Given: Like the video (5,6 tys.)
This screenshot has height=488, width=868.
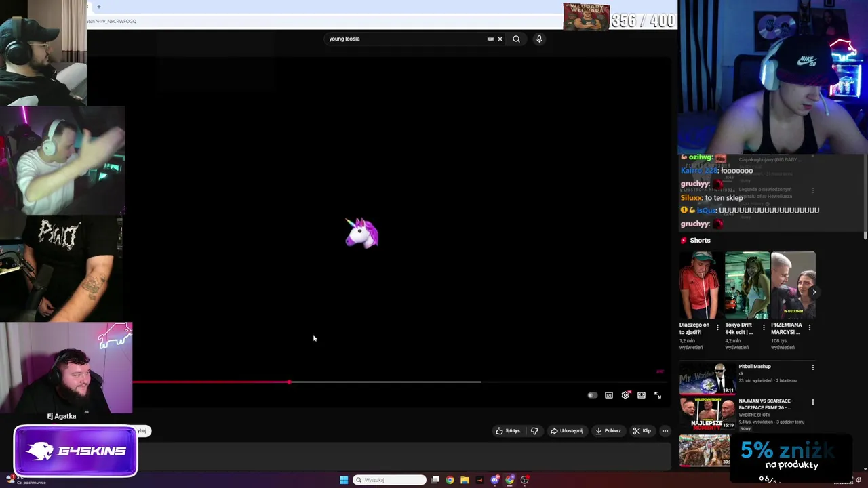Looking at the screenshot, I should coord(508,431).
